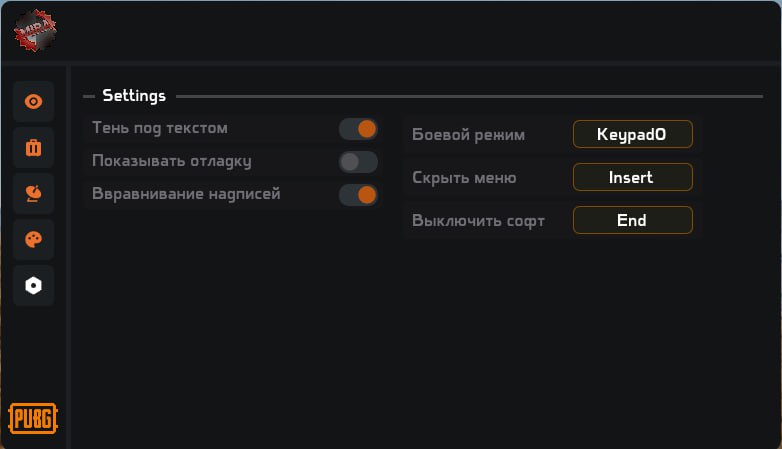782x449 pixels.
Task: Enable the Показывать отладку toggle
Action: click(x=358, y=162)
